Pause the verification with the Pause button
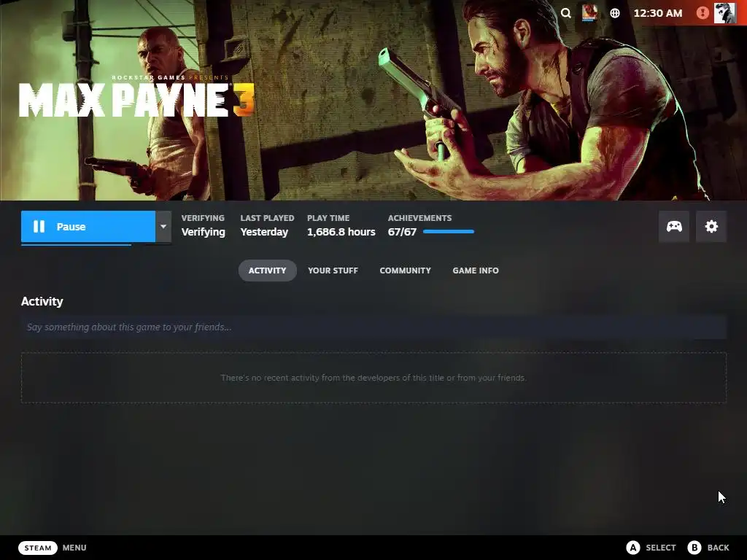This screenshot has height=560, width=747. coord(88,227)
